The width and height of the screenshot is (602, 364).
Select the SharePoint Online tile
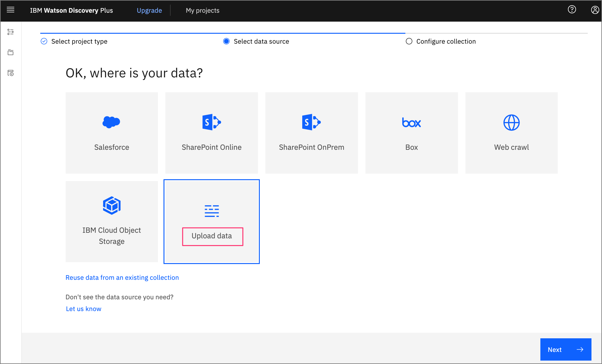[212, 133]
